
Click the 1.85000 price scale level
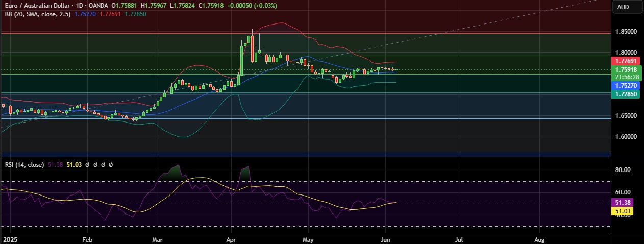(625, 32)
